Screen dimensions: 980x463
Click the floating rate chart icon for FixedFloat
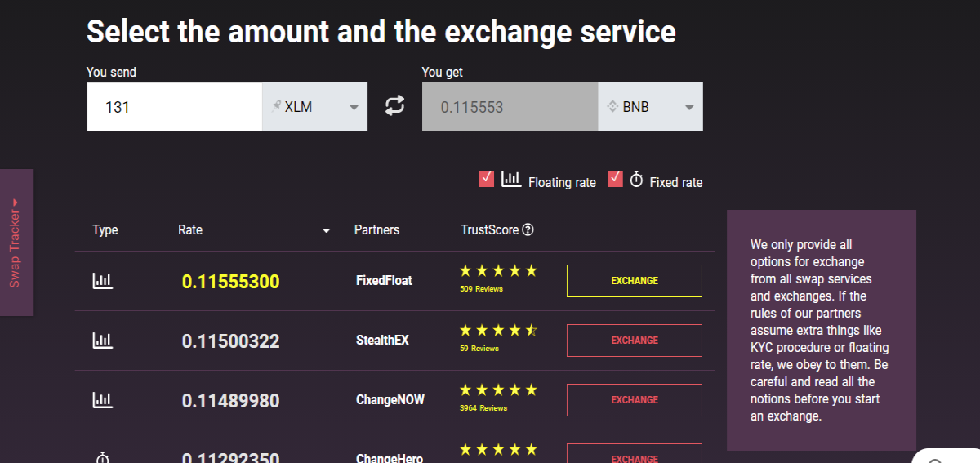point(102,281)
